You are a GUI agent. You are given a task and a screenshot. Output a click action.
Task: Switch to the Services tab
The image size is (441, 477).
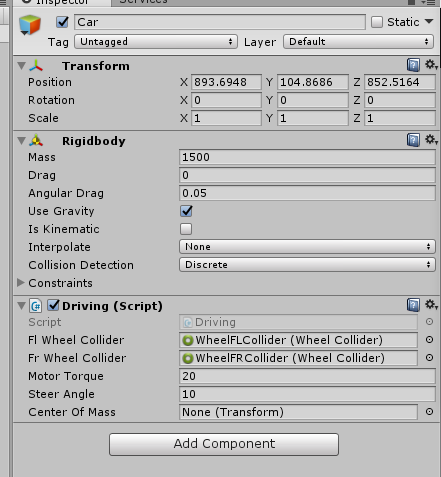tap(143, 2)
